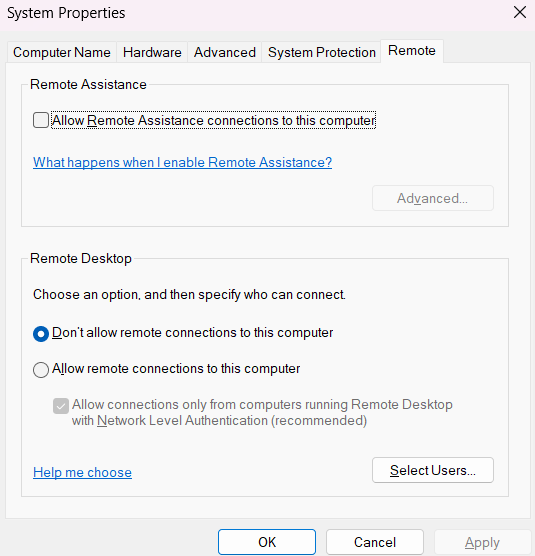
Task: Open the Help me choose link
Action: point(82,473)
